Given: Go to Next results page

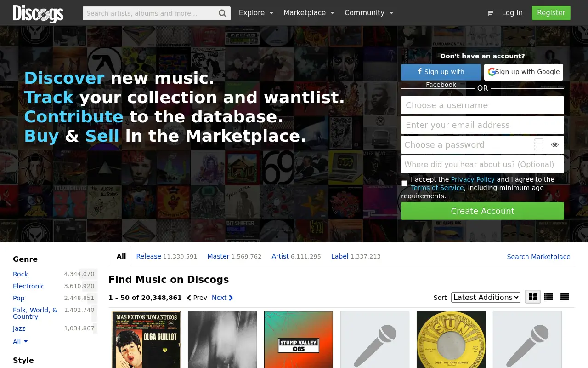Looking at the screenshot, I should (222, 298).
